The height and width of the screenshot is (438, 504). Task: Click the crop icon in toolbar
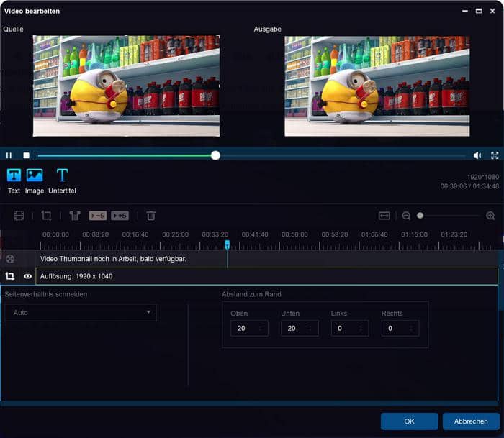coord(47,216)
